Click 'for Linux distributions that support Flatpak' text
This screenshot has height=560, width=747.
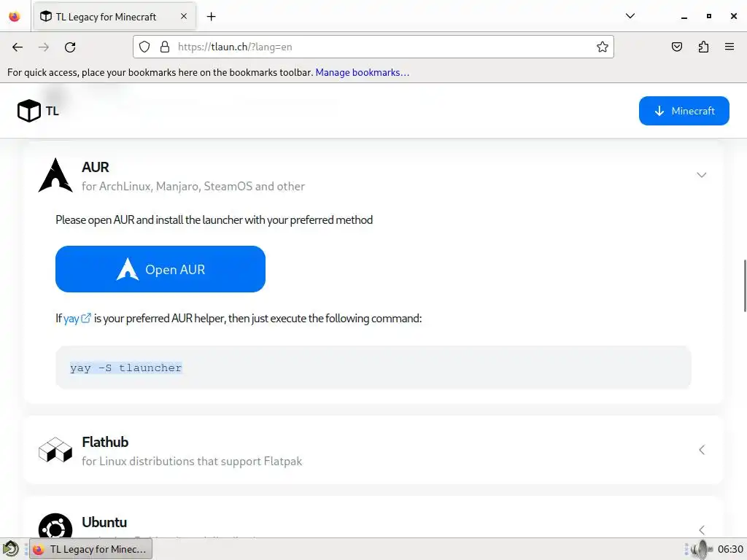192,462
